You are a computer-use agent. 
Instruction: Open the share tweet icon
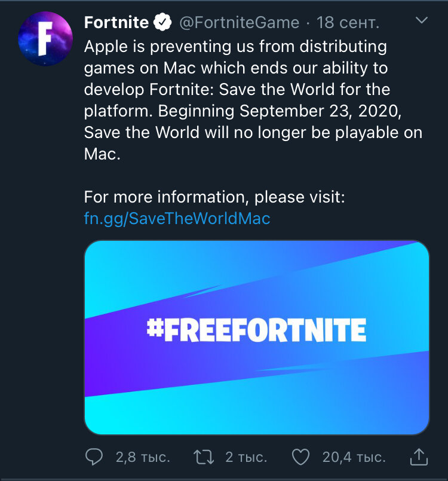(x=419, y=457)
